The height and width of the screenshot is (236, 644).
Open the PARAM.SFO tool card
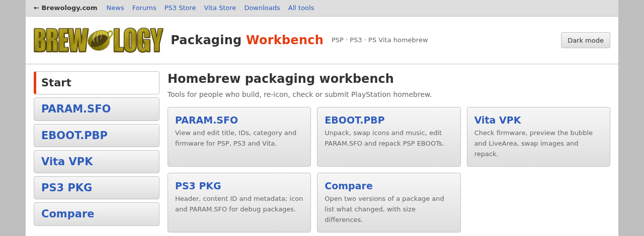pyautogui.click(x=239, y=137)
